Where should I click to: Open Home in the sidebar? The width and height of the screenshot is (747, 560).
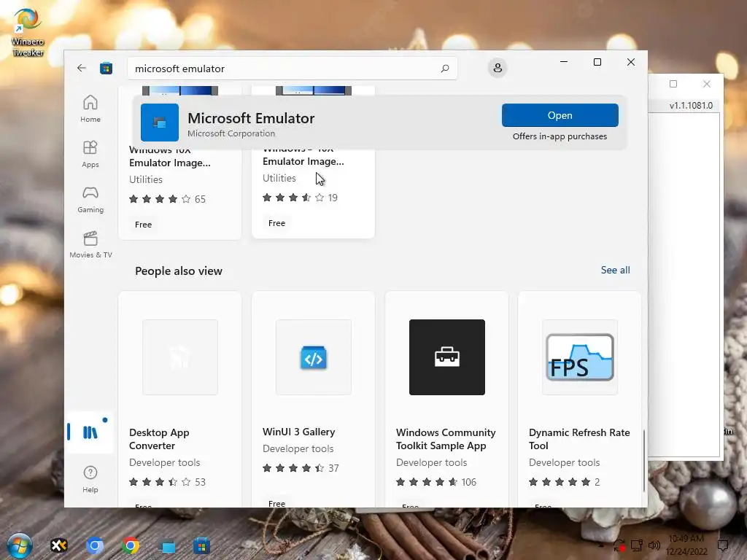(90, 109)
